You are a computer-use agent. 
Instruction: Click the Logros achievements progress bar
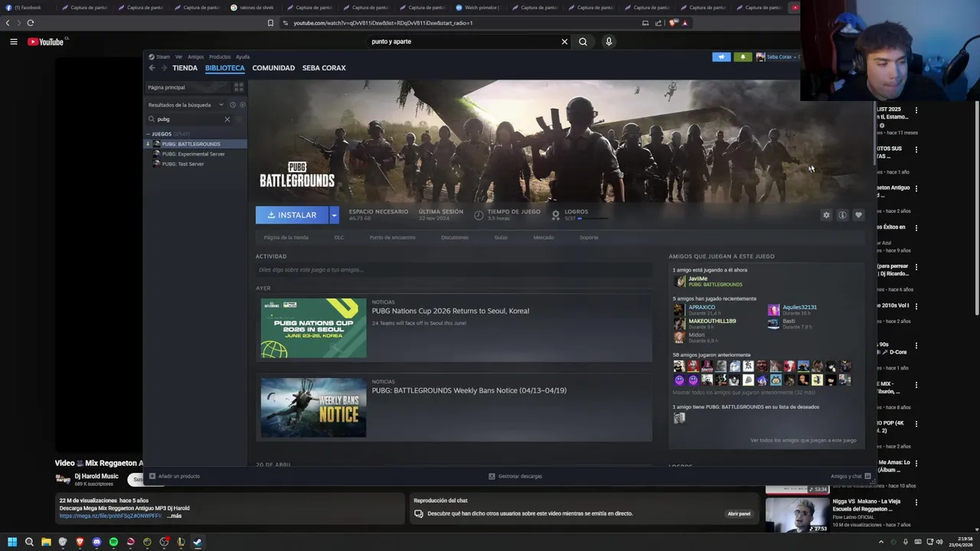[x=594, y=219]
